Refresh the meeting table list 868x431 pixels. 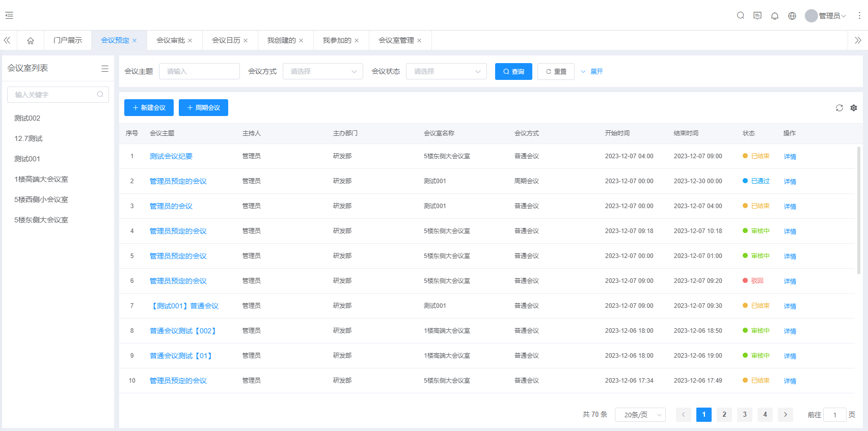coord(839,108)
